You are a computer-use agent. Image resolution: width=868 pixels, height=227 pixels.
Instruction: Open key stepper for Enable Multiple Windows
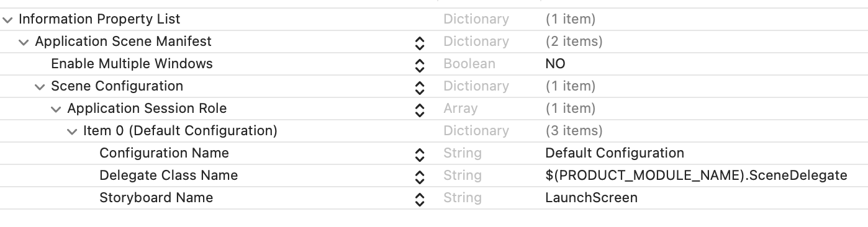(420, 65)
